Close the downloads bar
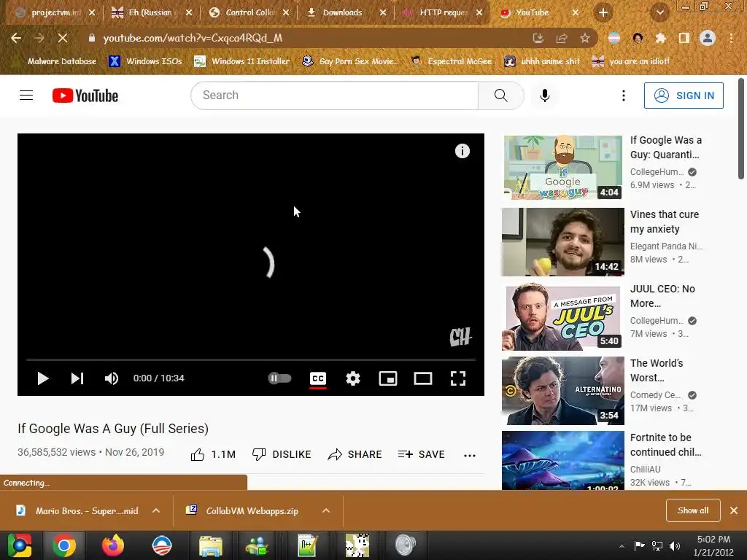This screenshot has height=560, width=747. tap(734, 510)
